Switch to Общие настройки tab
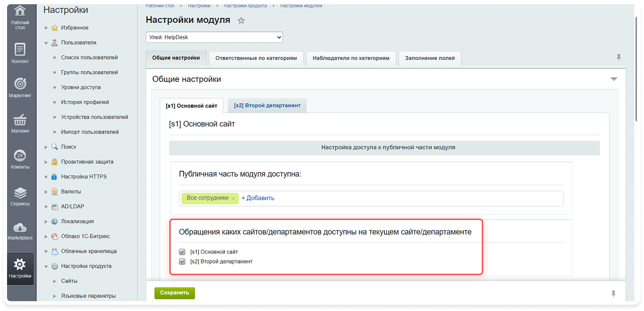Image resolution: width=644 pixels, height=311 pixels. 176,58
